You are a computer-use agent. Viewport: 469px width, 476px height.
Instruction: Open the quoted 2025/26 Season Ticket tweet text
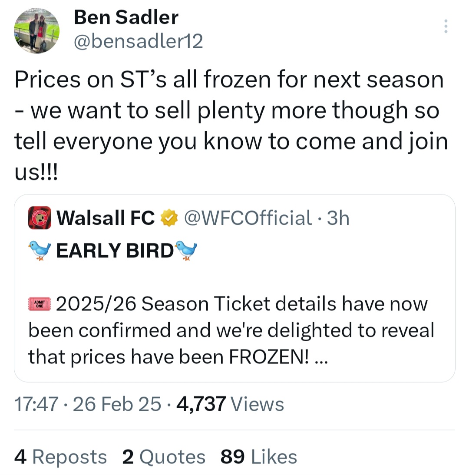pos(231,330)
